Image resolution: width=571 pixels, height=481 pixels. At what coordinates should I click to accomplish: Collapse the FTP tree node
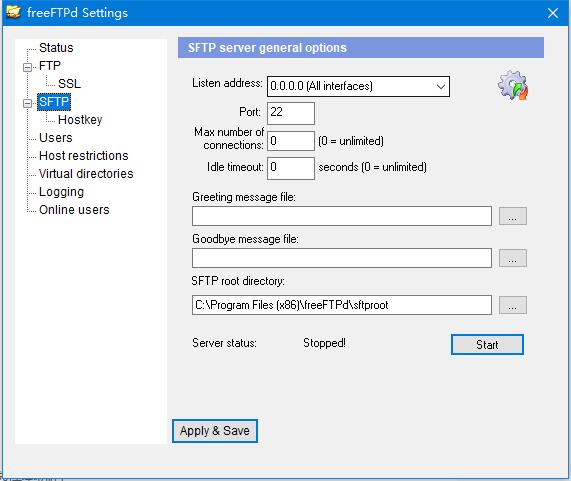(27, 67)
